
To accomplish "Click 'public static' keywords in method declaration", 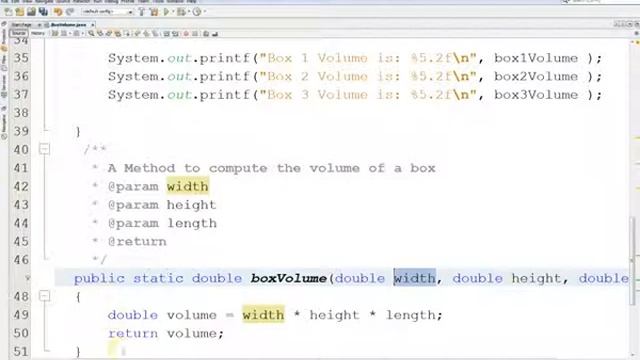I will [129, 278].
